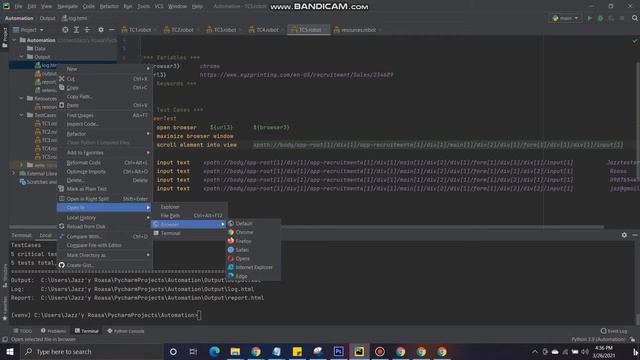The height and width of the screenshot is (360, 640).
Task: Click Compare With in the context menu
Action: click(104, 237)
